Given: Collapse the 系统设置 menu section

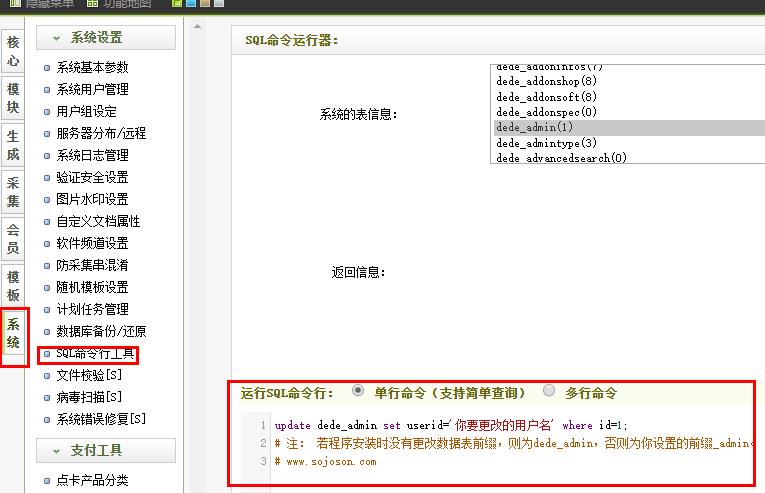Looking at the screenshot, I should click(x=105, y=38).
